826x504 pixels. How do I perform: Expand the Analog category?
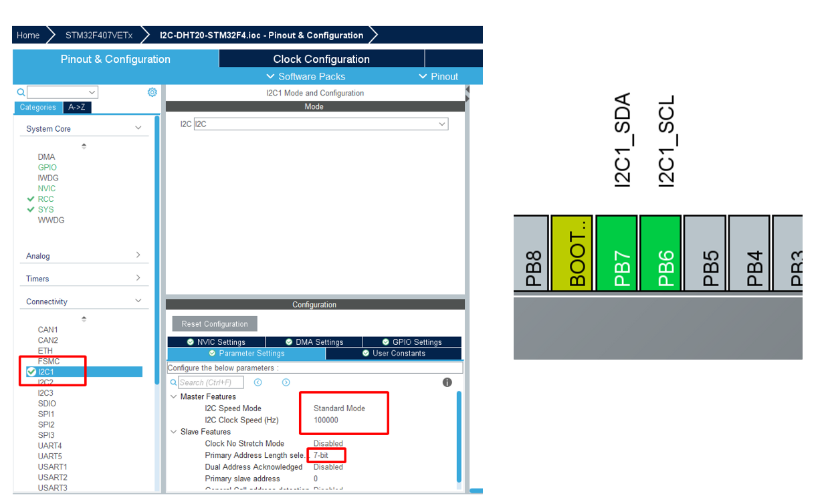[84, 255]
